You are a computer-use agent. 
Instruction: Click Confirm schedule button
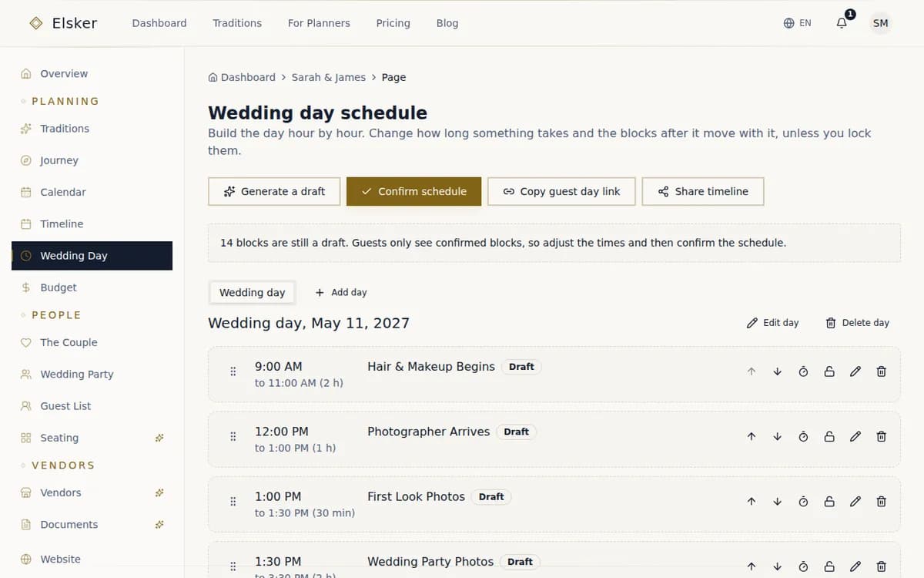[413, 191]
